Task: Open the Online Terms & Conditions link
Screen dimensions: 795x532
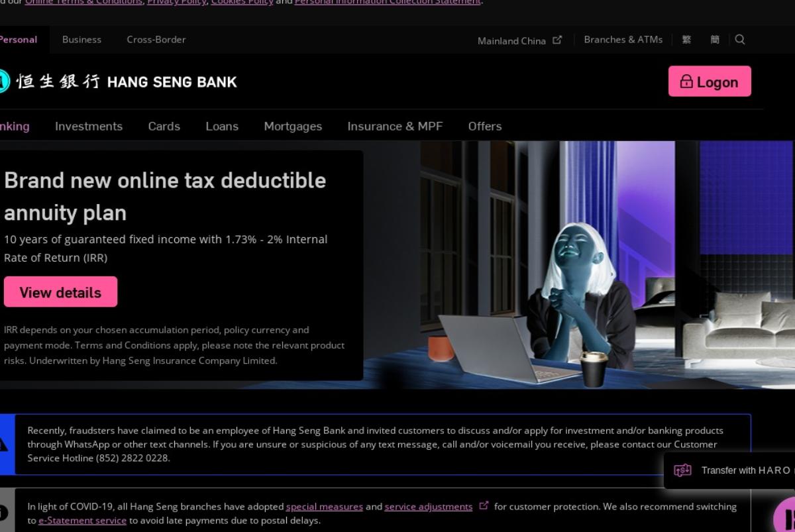Action: point(83,2)
